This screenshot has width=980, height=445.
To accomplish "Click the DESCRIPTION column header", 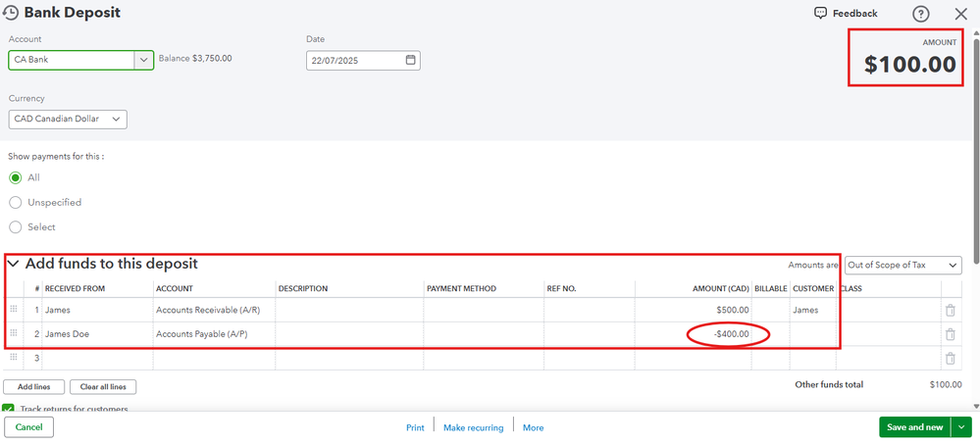I will [x=303, y=289].
